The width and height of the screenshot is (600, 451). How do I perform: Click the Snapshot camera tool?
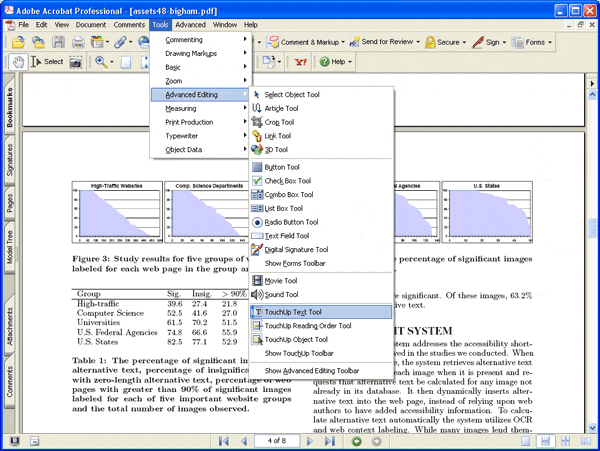pyautogui.click(x=76, y=62)
